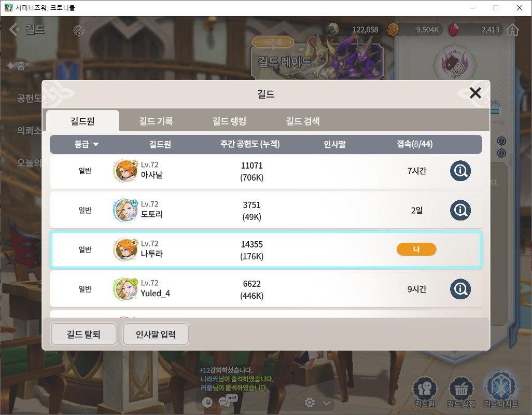Switch to the 길드 랭킹 tab

[229, 121]
